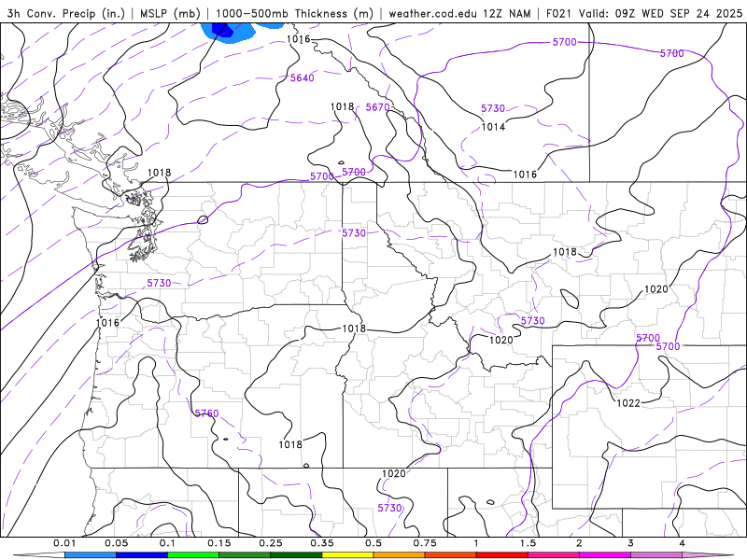747x560 pixels.
Task: Click the legend value '2'
Action: pos(579,543)
